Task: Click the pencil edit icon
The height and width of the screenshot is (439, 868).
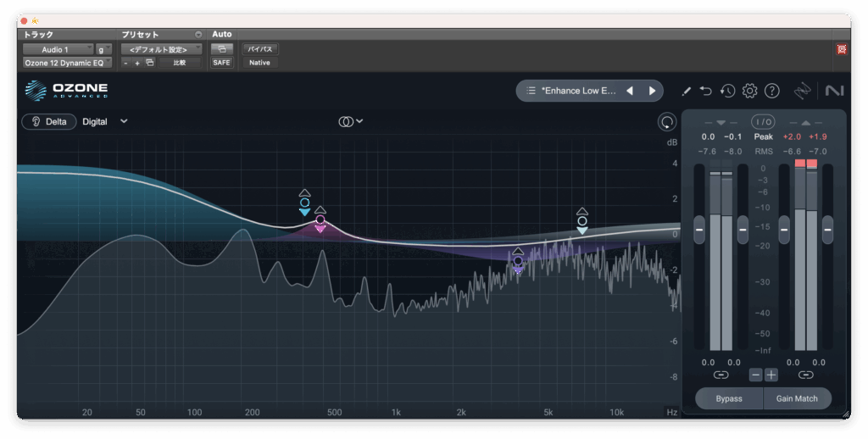Action: (x=686, y=91)
